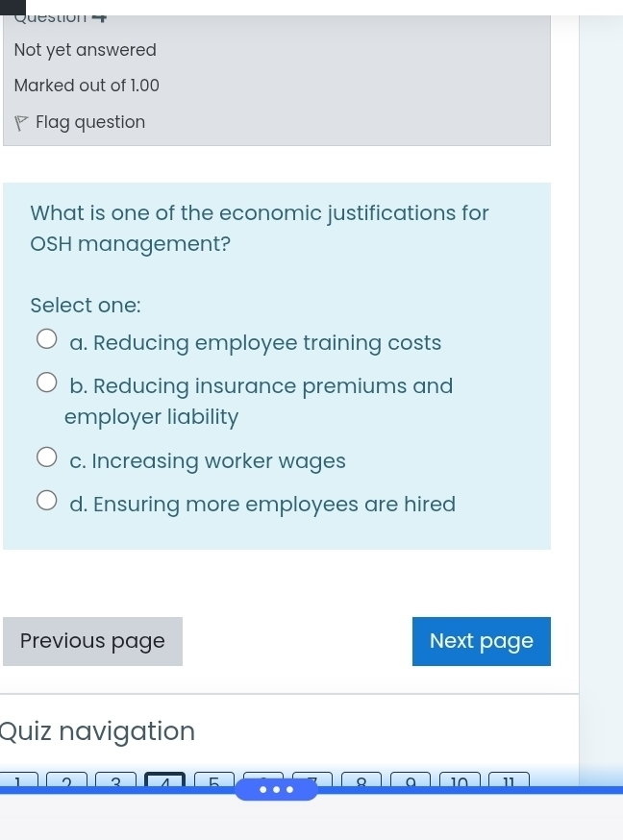Screen dimensions: 623x840
Task: Open question 9 in quiz navigation
Action: [411, 778]
